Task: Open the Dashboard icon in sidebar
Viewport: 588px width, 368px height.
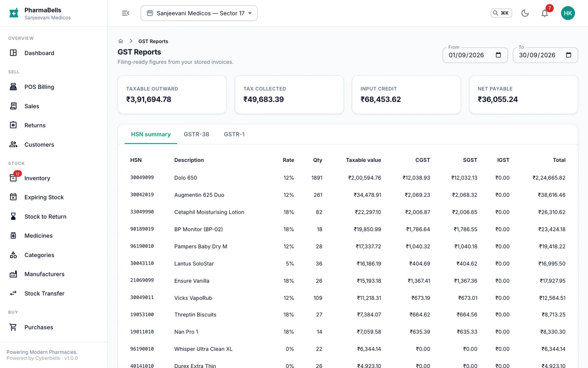Action: (13, 53)
